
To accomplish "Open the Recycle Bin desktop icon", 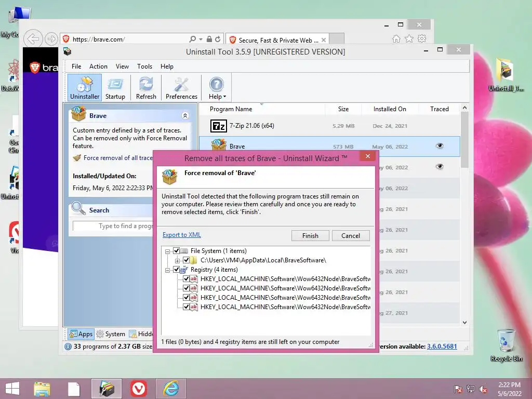I will pos(506,345).
